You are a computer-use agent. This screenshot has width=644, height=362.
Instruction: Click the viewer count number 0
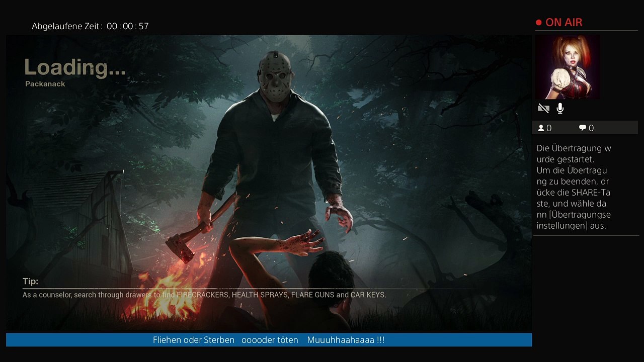549,128
